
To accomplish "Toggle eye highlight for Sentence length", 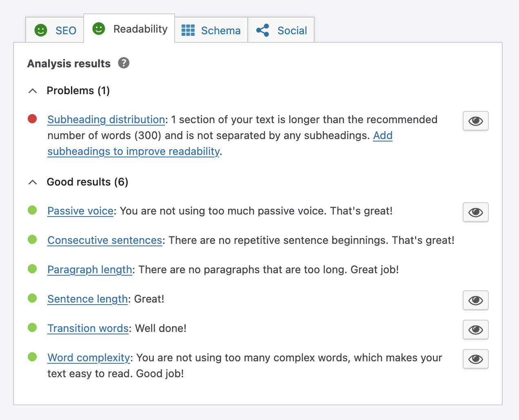I will [x=476, y=300].
